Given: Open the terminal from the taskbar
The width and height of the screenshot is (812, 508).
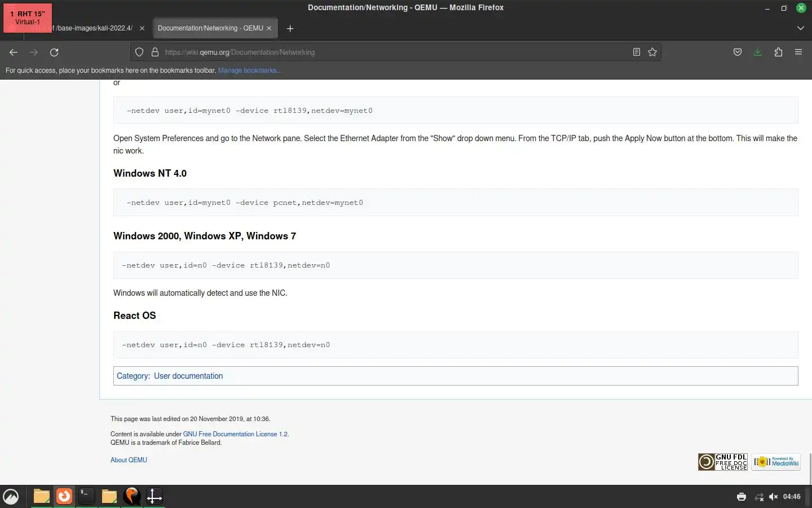Looking at the screenshot, I should click(x=86, y=496).
